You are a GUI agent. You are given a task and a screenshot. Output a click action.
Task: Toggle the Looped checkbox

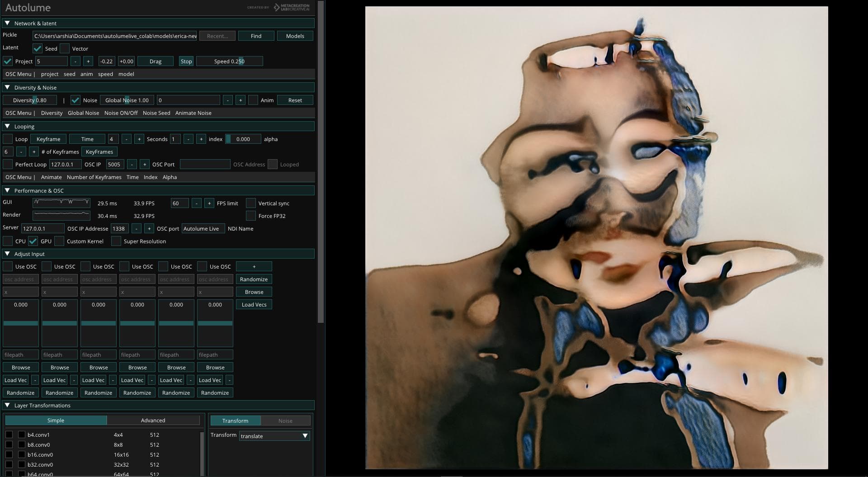(x=273, y=164)
